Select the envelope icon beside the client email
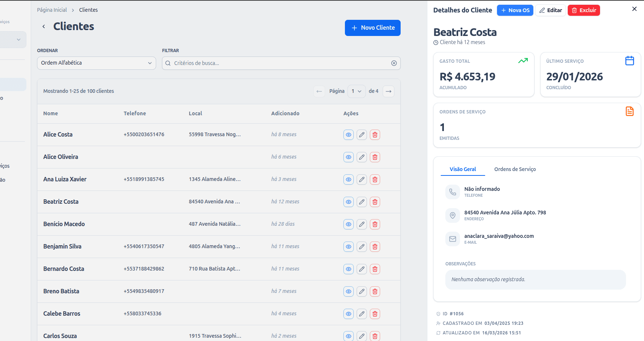 pos(453,239)
